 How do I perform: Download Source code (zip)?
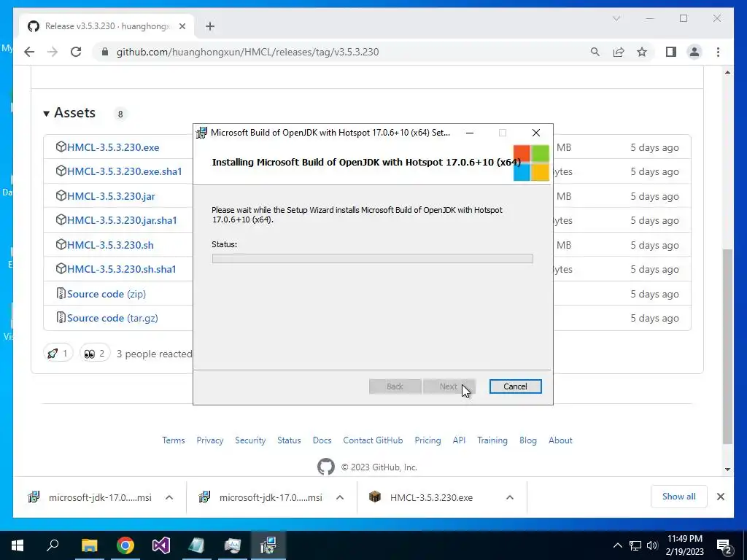(x=107, y=294)
